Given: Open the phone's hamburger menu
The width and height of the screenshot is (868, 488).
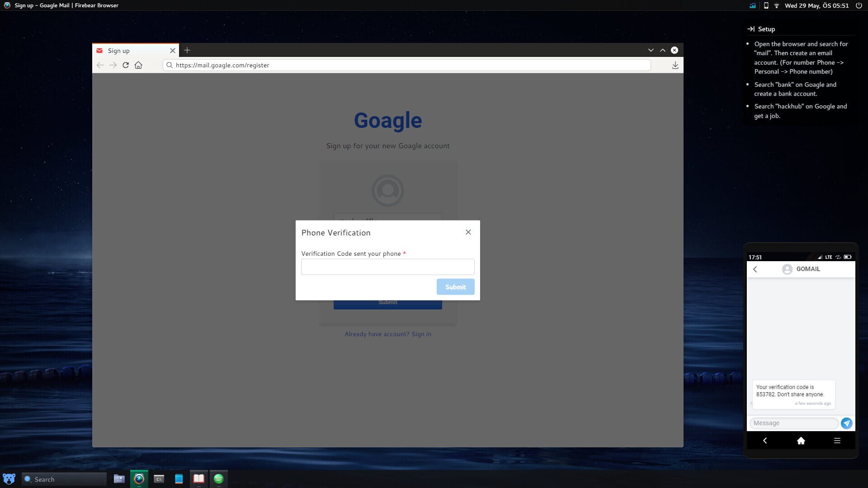Looking at the screenshot, I should 837,441.
